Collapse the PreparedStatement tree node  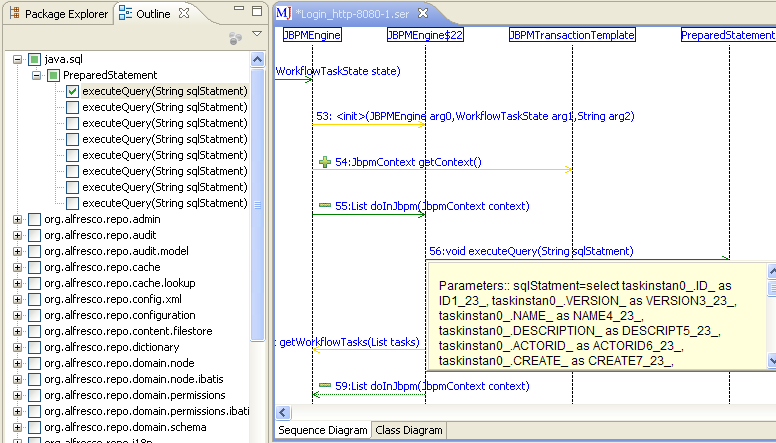[x=36, y=75]
